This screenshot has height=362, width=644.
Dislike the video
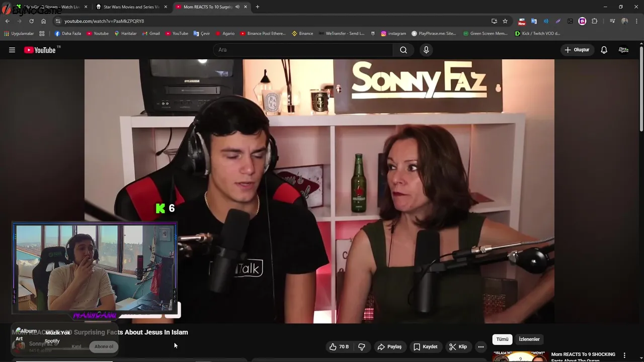coord(361,346)
